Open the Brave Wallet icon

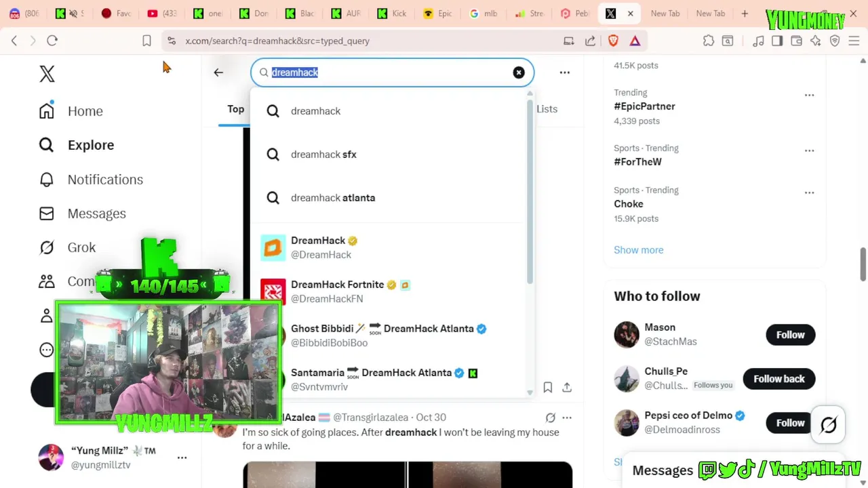pyautogui.click(x=796, y=41)
